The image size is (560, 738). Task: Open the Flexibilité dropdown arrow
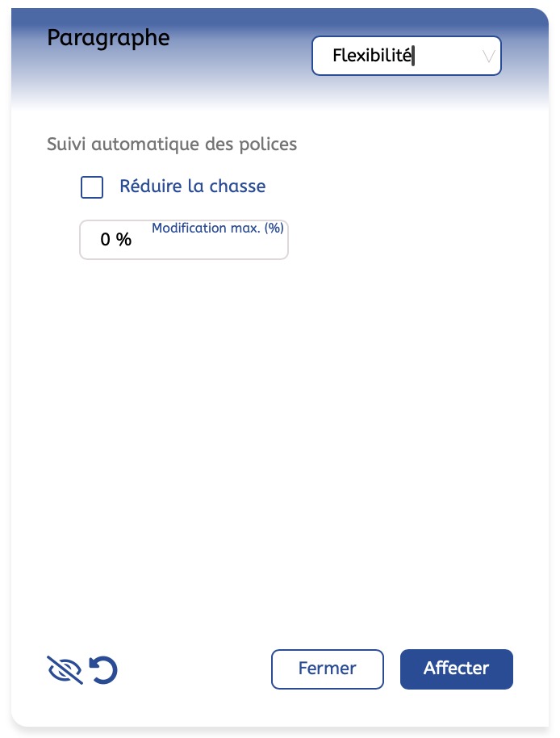(x=488, y=56)
